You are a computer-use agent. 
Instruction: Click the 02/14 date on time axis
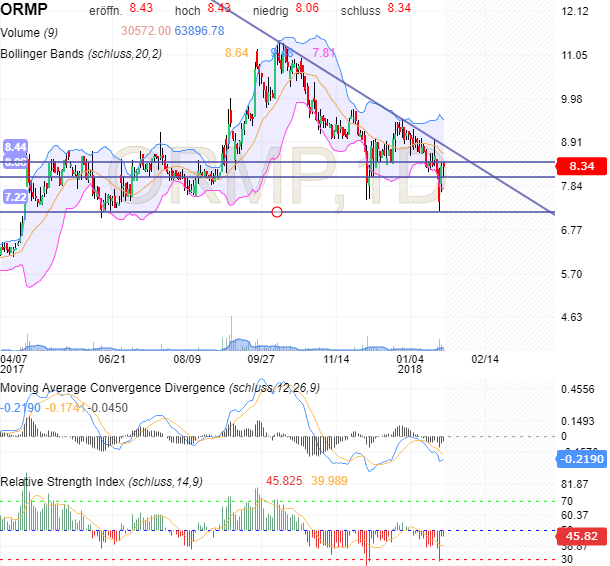[x=485, y=357]
